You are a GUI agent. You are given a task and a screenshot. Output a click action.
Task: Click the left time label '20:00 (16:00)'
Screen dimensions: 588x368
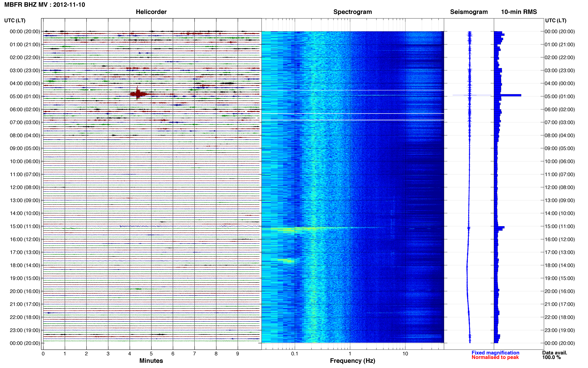point(25,291)
